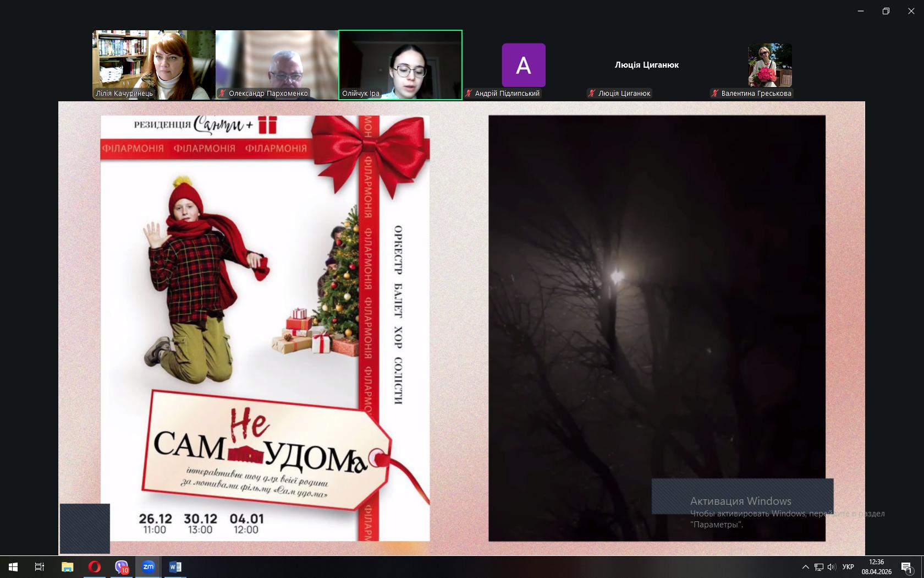Click Андрій Підлипський's purple avatar tile
924x578 pixels.
click(x=523, y=65)
